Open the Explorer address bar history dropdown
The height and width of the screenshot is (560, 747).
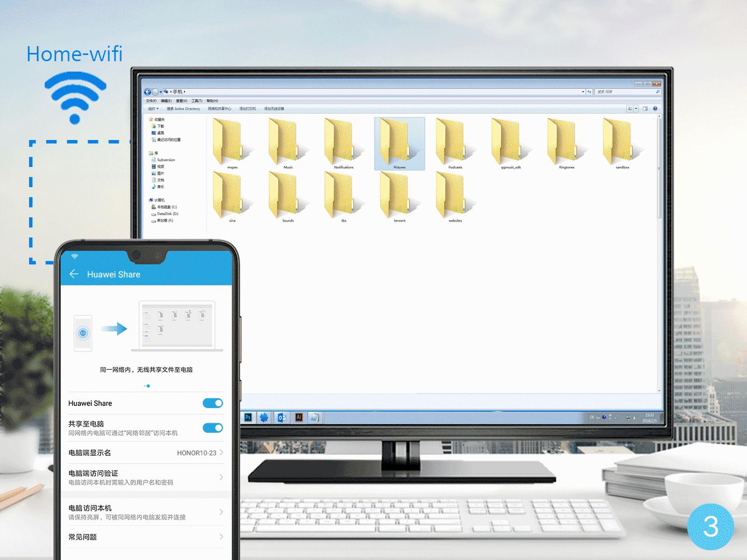click(583, 92)
